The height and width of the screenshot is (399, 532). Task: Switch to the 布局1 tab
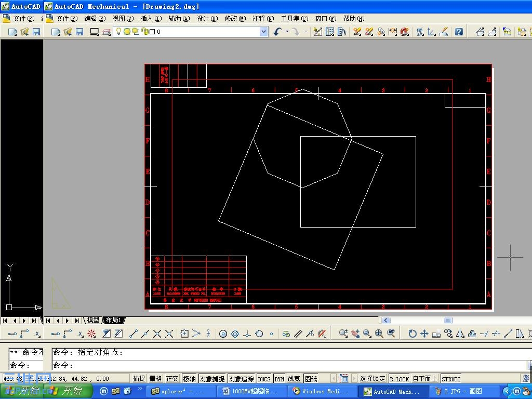click(x=113, y=320)
